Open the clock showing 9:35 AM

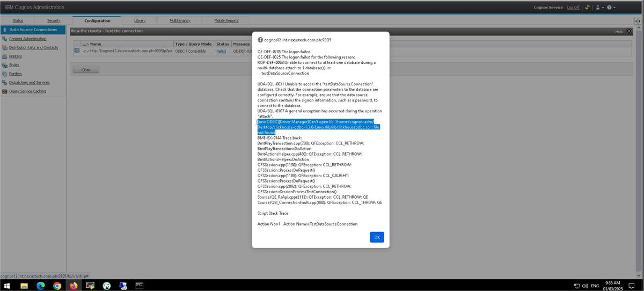(x=612, y=286)
